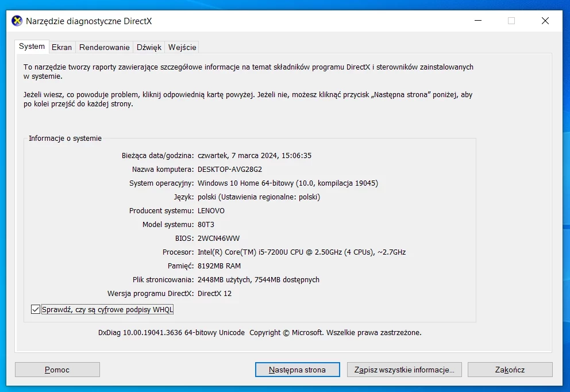Click the Model systemu label

[168, 225]
